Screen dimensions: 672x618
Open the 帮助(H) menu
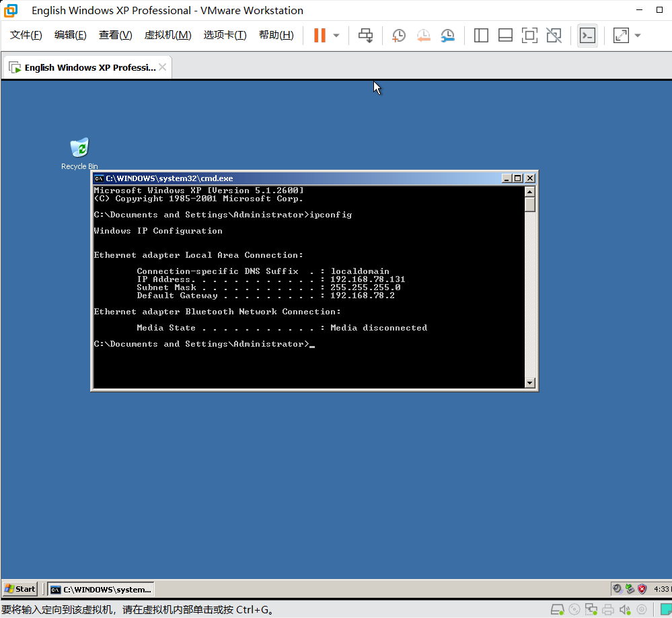[x=276, y=35]
